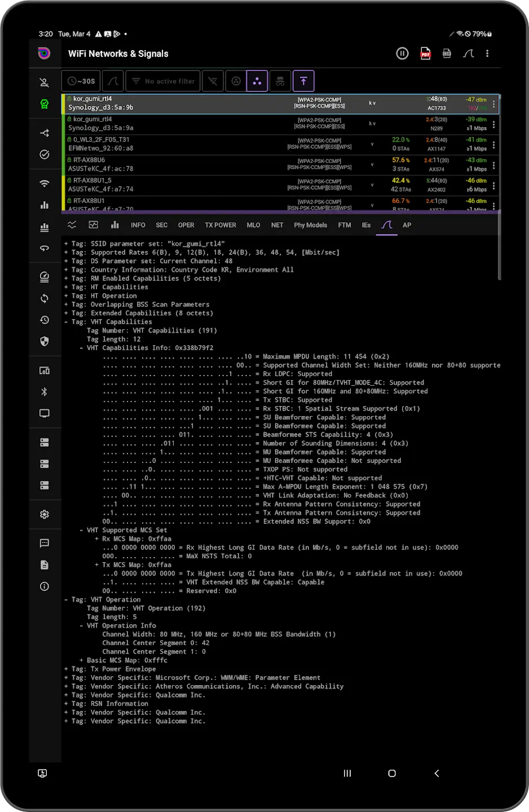Tap the Android recent apps button
The image size is (529, 812).
click(347, 773)
